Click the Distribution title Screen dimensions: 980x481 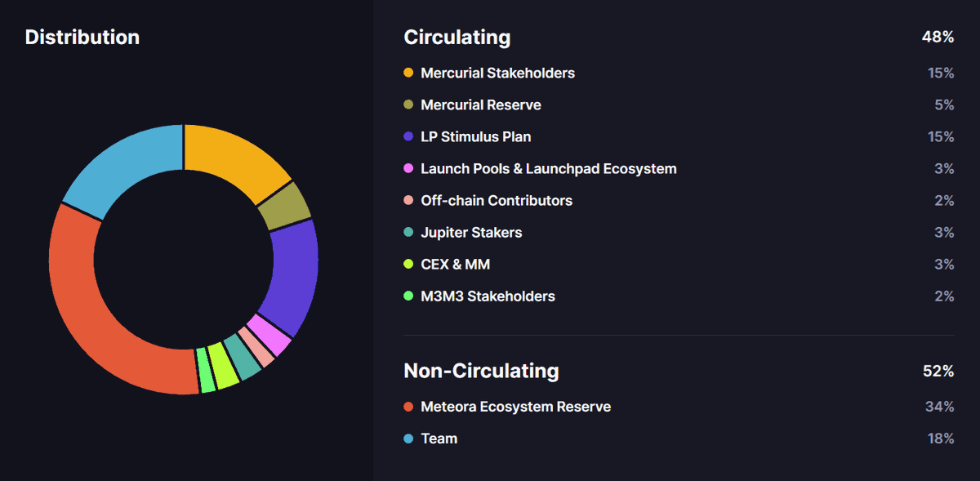(82, 38)
